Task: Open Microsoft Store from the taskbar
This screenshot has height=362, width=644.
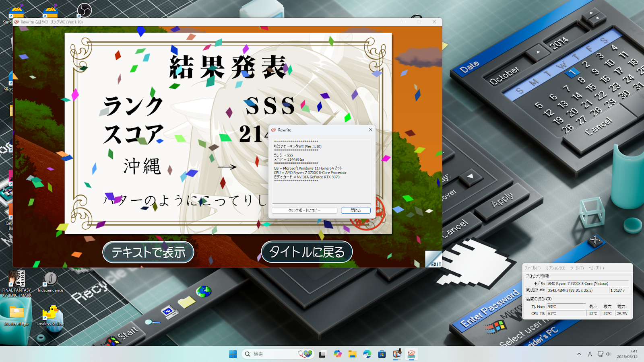Action: click(382, 354)
